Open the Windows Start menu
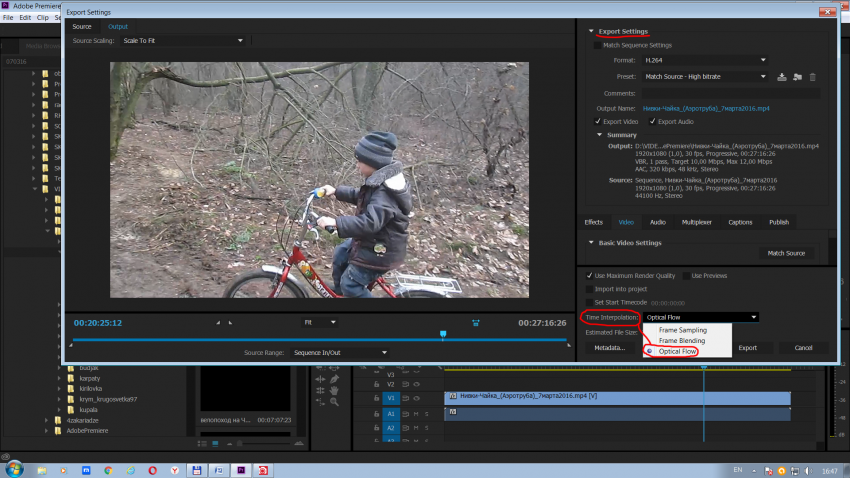This screenshot has height=478, width=850. (14, 469)
